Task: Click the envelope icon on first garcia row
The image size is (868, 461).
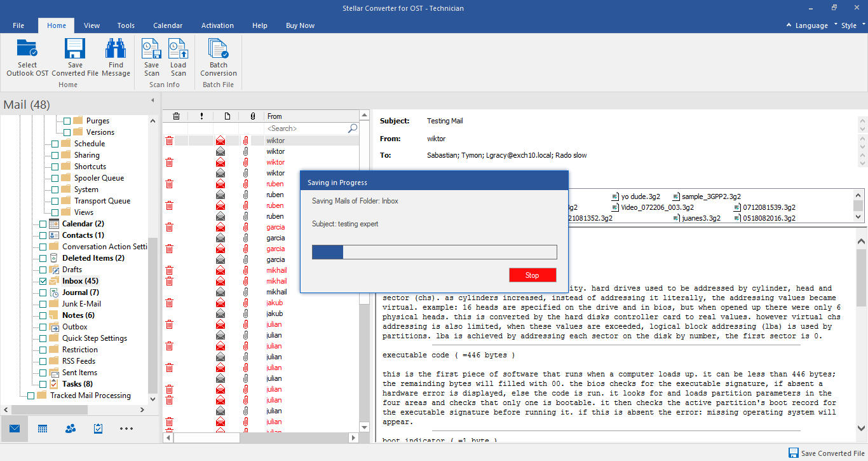Action: pos(220,227)
